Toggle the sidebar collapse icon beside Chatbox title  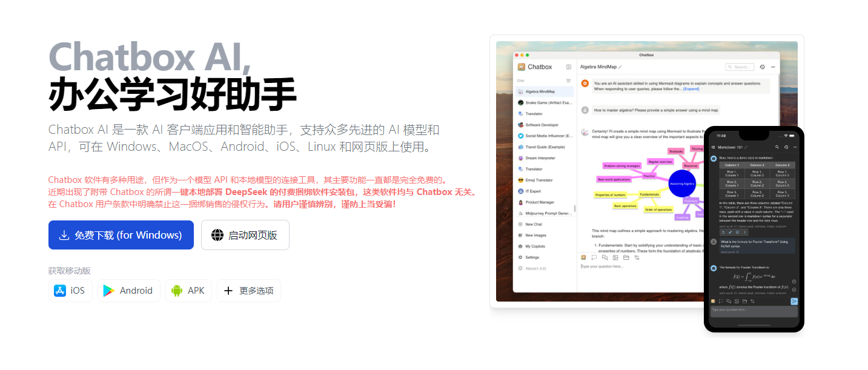(569, 67)
